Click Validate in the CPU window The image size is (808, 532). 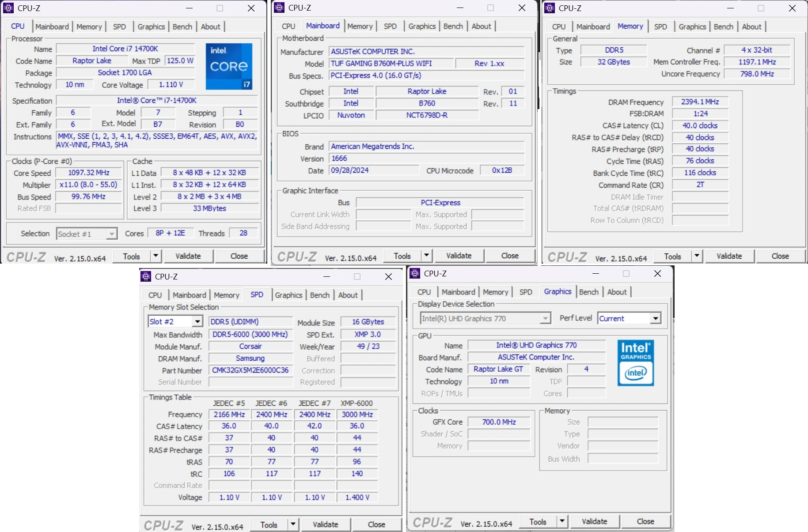(x=188, y=256)
